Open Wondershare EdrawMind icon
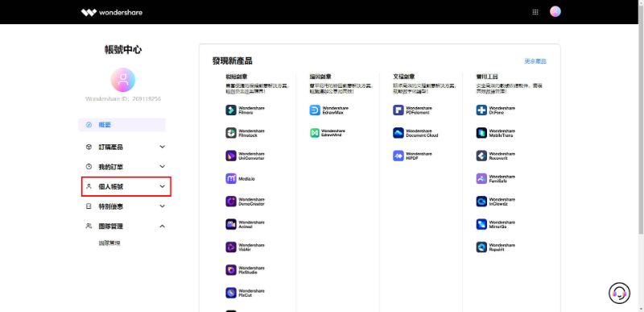Image resolution: width=644 pixels, height=312 pixels. pos(315,133)
